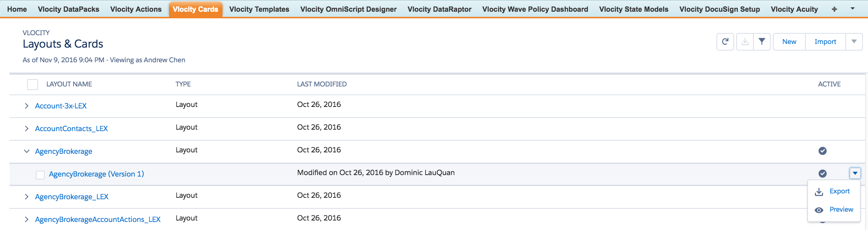Image resolution: width=868 pixels, height=230 pixels.
Task: Check the AgencyBrokerage (Version 1) checkbox
Action: (x=40, y=175)
